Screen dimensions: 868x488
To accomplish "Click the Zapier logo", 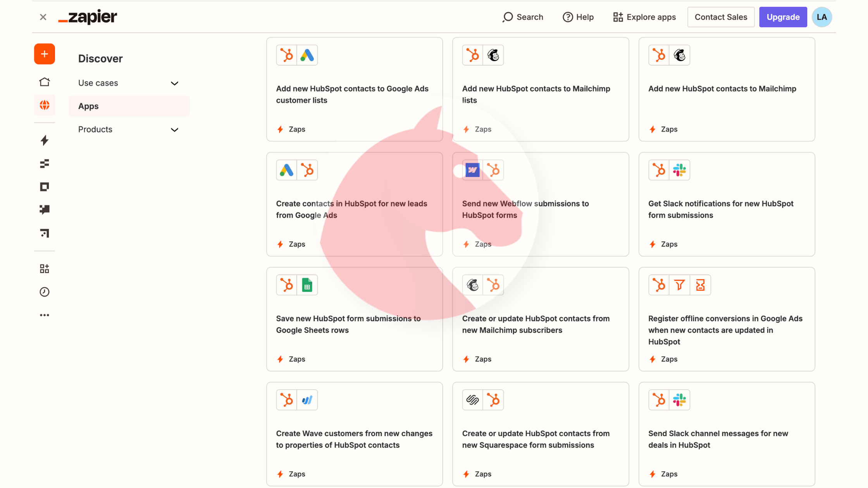I will click(x=88, y=17).
